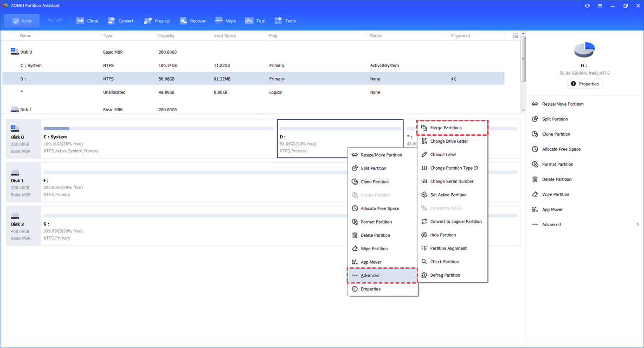This screenshot has height=348, width=644.
Task: Sort by the Used Space column header
Action: click(x=225, y=36)
